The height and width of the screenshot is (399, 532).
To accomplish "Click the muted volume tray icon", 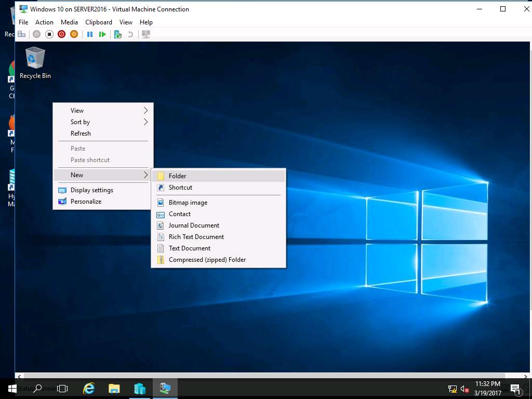I will 464,389.
